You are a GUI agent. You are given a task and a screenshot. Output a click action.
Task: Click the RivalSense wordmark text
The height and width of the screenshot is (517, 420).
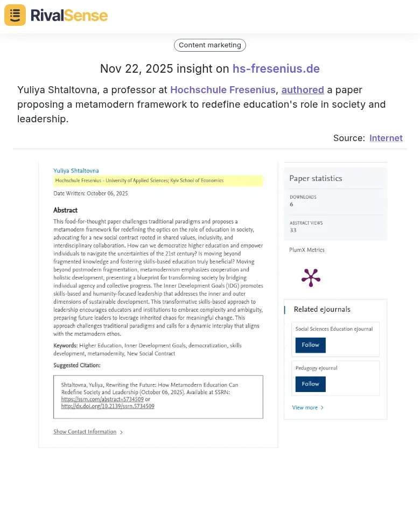[x=69, y=15]
